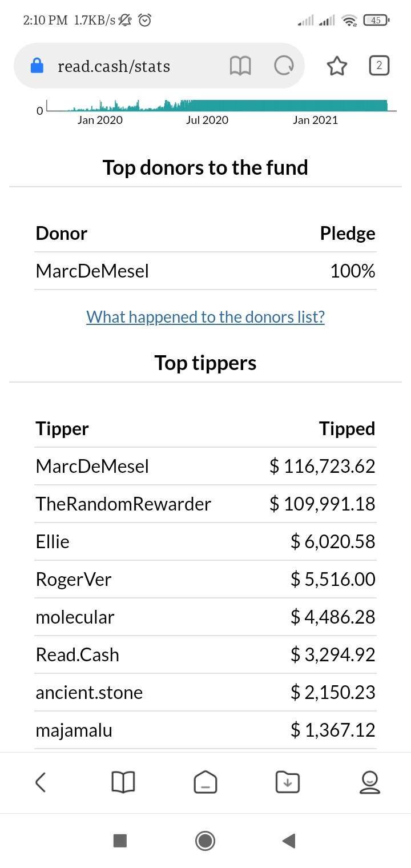
Task: Select TheRandomRewarder in top tippers
Action: [123, 504]
